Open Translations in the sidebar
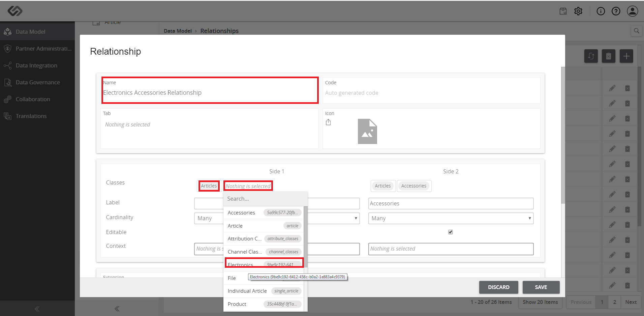 point(37,116)
